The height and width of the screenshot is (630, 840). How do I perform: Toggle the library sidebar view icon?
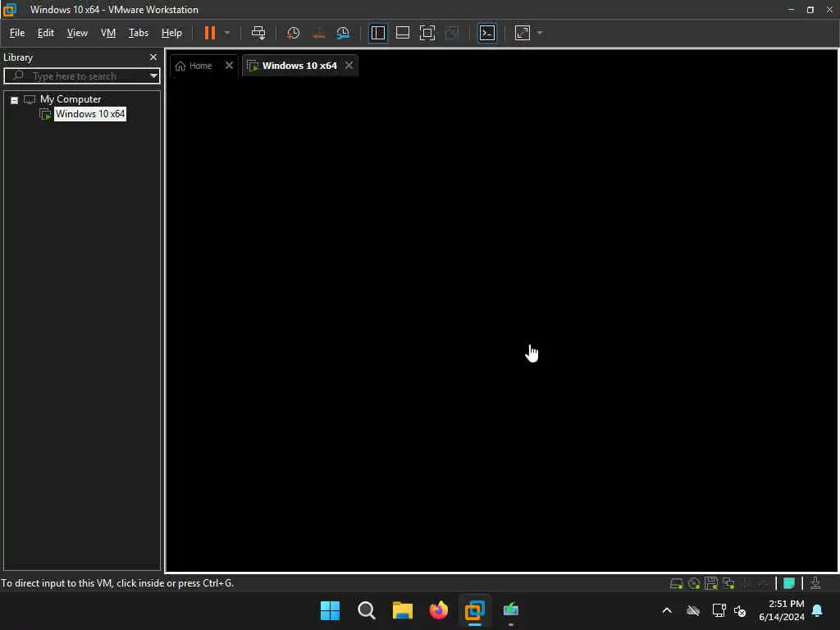point(378,33)
